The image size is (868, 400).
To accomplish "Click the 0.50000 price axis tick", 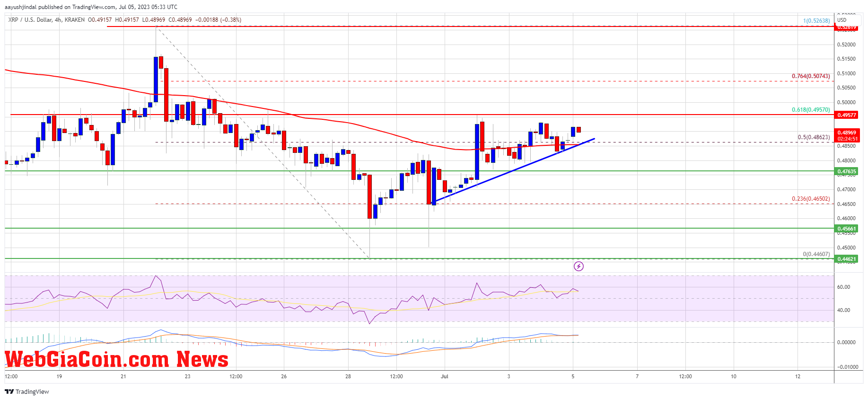I will click(846, 102).
